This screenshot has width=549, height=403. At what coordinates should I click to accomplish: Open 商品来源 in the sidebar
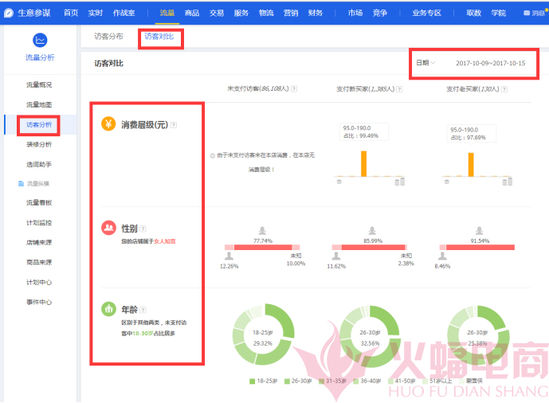pos(39,262)
